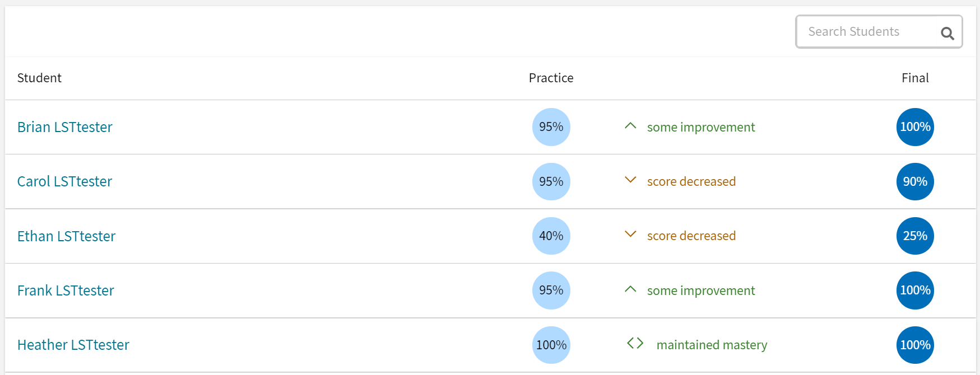The width and height of the screenshot is (980, 375).
Task: Select the Ethan LSTtester link
Action: pos(66,236)
